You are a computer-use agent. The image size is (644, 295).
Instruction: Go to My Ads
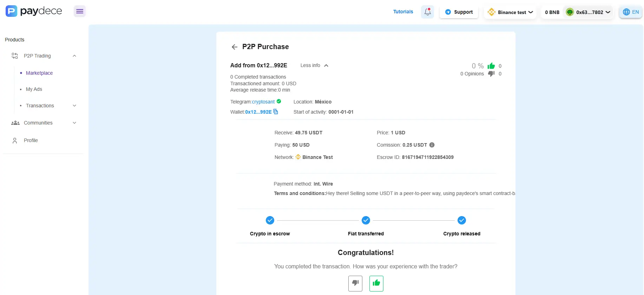34,89
